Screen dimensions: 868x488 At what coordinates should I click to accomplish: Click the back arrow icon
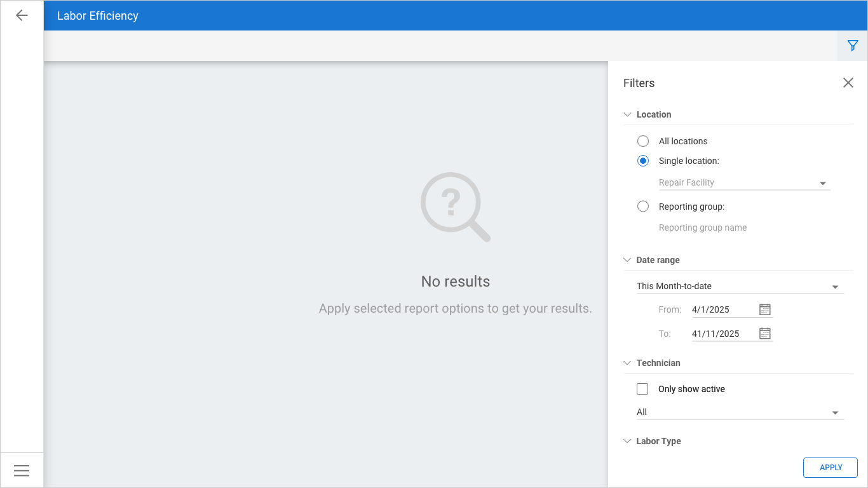pyautogui.click(x=22, y=15)
